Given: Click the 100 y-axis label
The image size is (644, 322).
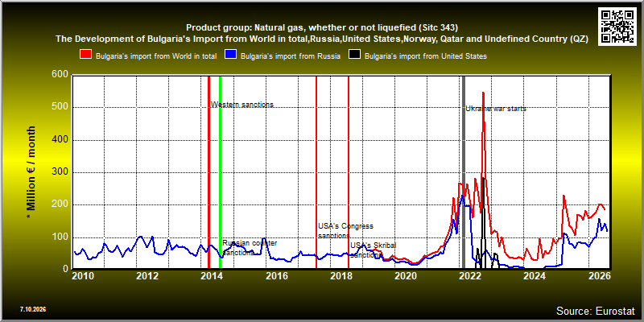Looking at the screenshot, I should click(x=60, y=237).
